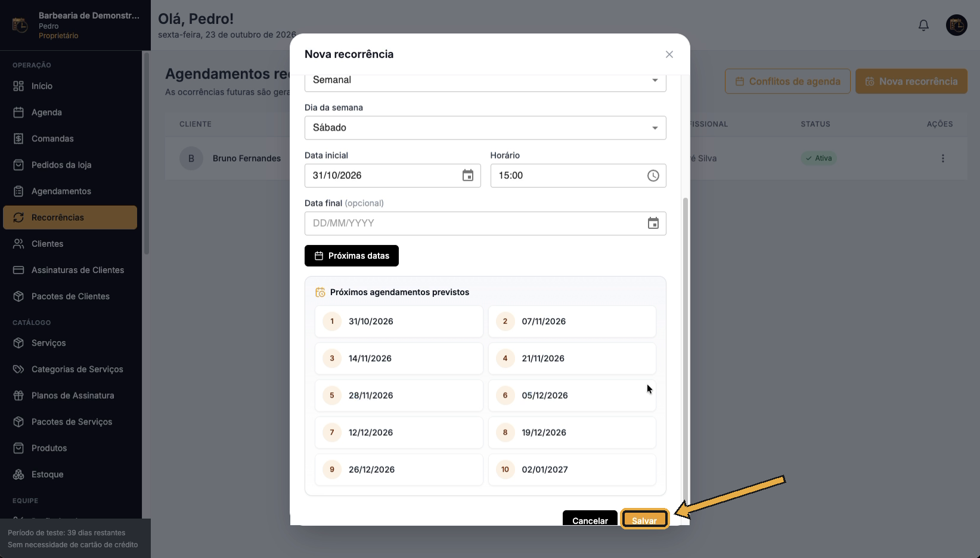Open Pacotes de Clientes in sidebar
This screenshot has height=558, width=980.
pos(70,296)
